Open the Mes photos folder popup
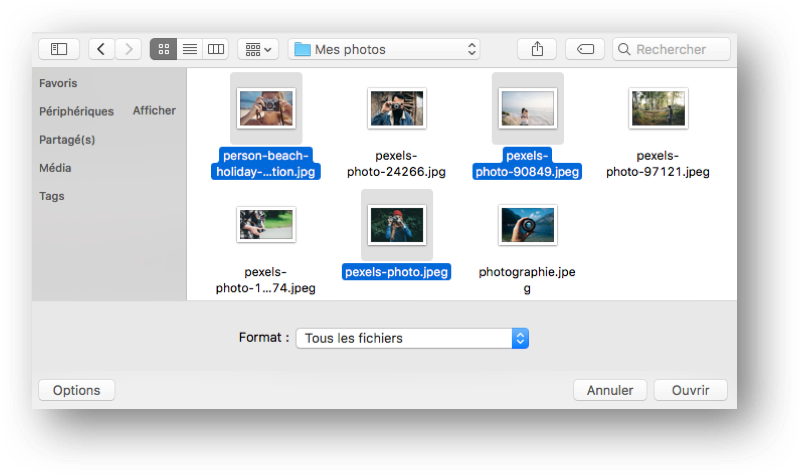Image resolution: width=802 pixels, height=474 pixels. (x=384, y=49)
